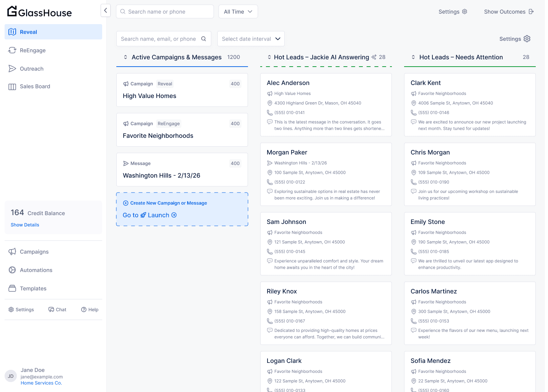The height and width of the screenshot is (392, 548).
Task: Click phone icon on Emily Stone card
Action: tap(414, 252)
